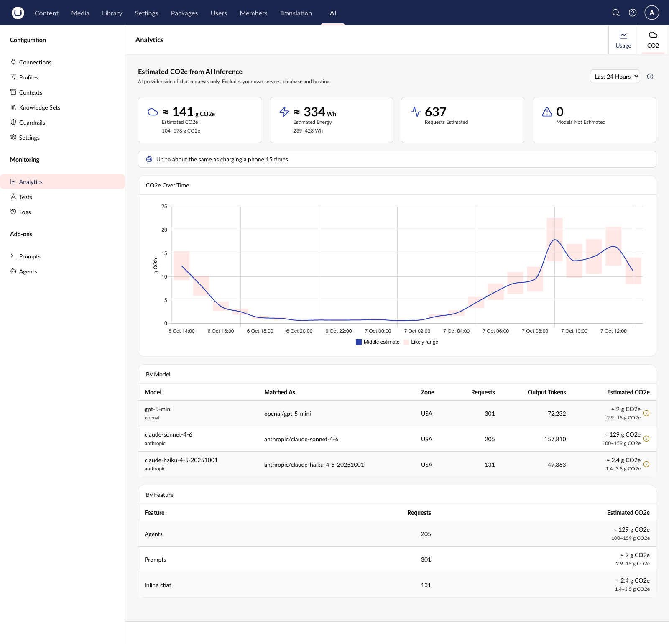Click info icon on claude-haiku row
Screen dimensions: 669x644
pos(646,464)
